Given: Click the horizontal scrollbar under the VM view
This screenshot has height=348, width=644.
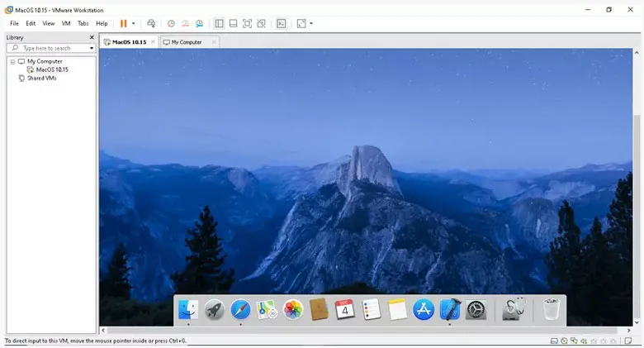Looking at the screenshot, I should tap(362, 331).
